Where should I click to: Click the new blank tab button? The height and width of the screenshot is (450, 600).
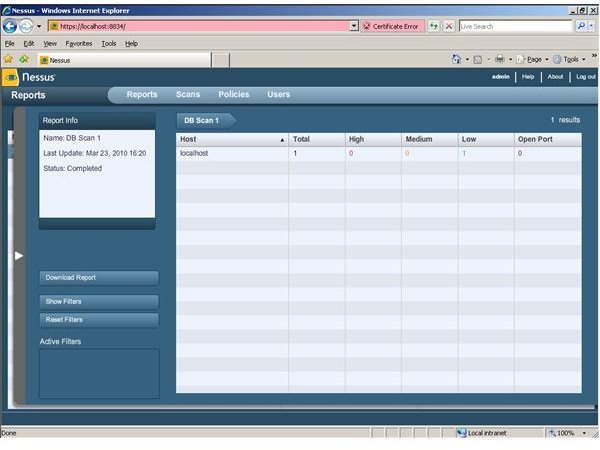click(x=220, y=60)
